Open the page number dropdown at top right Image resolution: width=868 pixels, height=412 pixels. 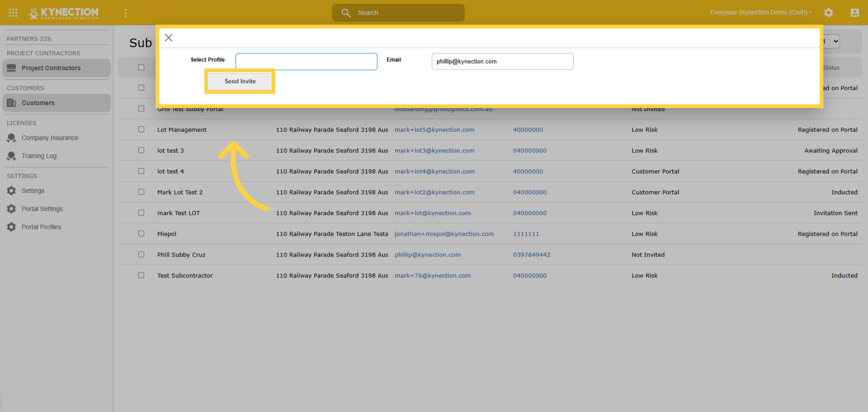[830, 41]
